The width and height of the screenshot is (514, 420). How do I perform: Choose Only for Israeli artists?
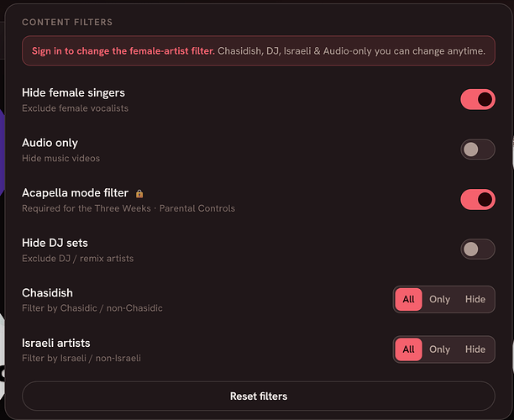[x=439, y=349]
